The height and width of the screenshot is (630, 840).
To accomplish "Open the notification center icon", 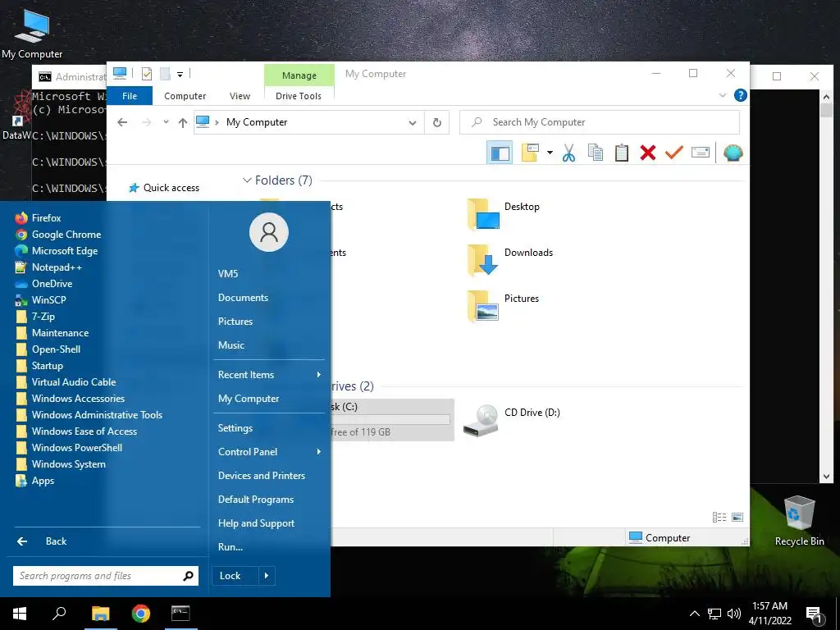I will tap(815, 614).
